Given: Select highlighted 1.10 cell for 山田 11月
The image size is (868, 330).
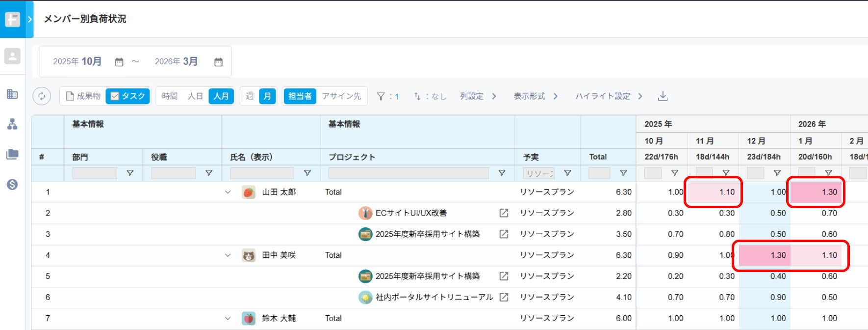Looking at the screenshot, I should pyautogui.click(x=714, y=192).
